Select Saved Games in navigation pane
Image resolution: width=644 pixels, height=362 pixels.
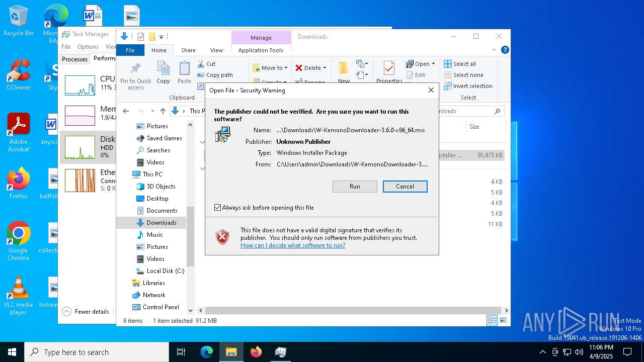159,138
